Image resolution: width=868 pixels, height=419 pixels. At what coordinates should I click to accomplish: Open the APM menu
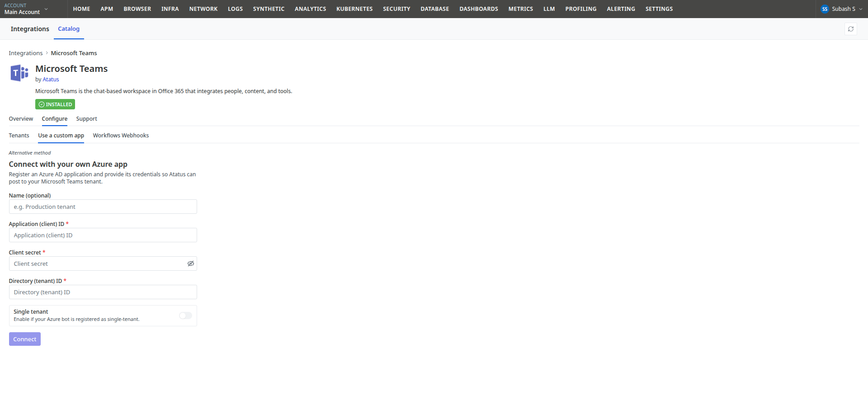pos(107,9)
